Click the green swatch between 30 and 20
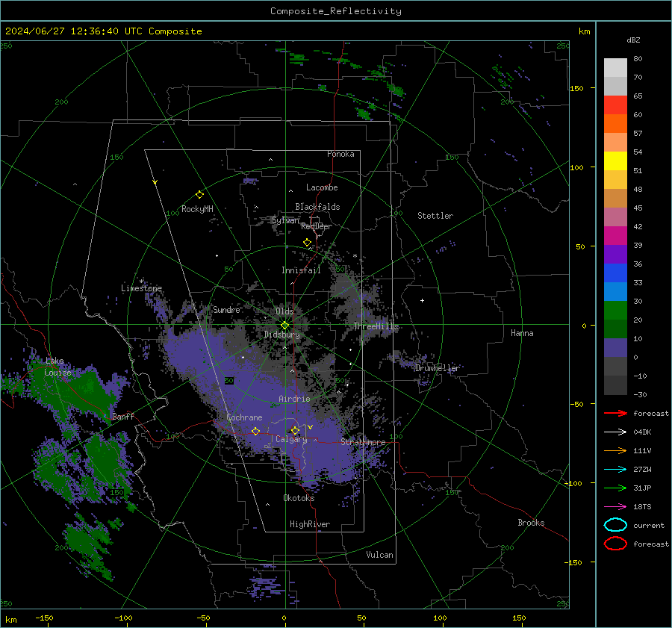 pos(615,311)
